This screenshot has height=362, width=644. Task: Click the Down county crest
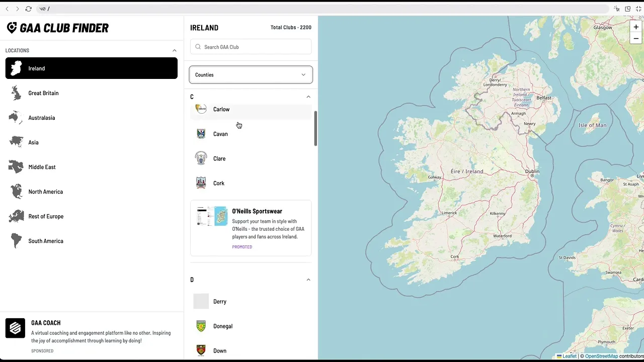coord(201,351)
